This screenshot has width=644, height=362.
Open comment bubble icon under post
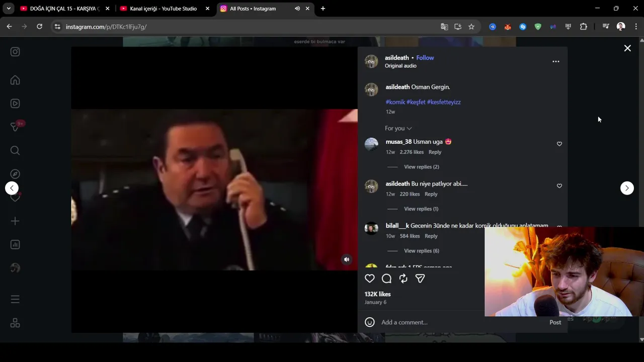pyautogui.click(x=386, y=279)
